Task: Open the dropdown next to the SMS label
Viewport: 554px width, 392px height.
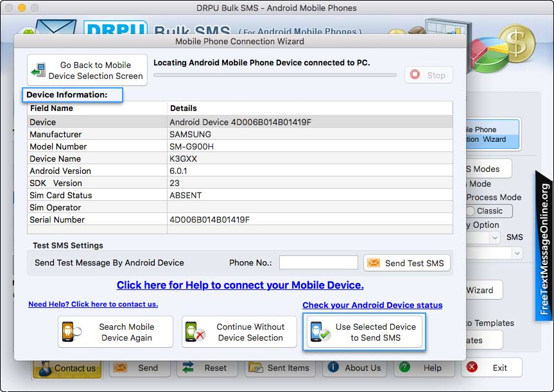Action: (x=495, y=237)
